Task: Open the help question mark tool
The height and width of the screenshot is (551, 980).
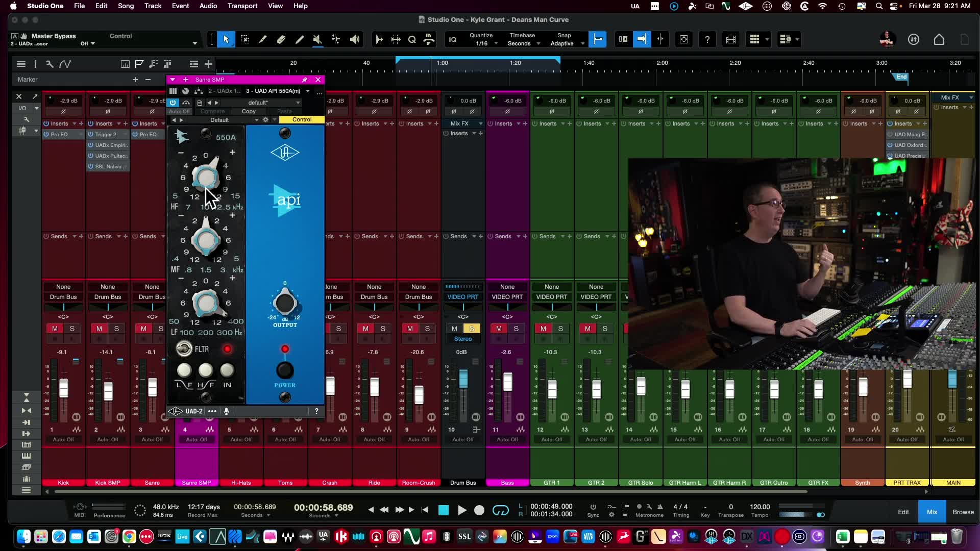Action: 707,39
